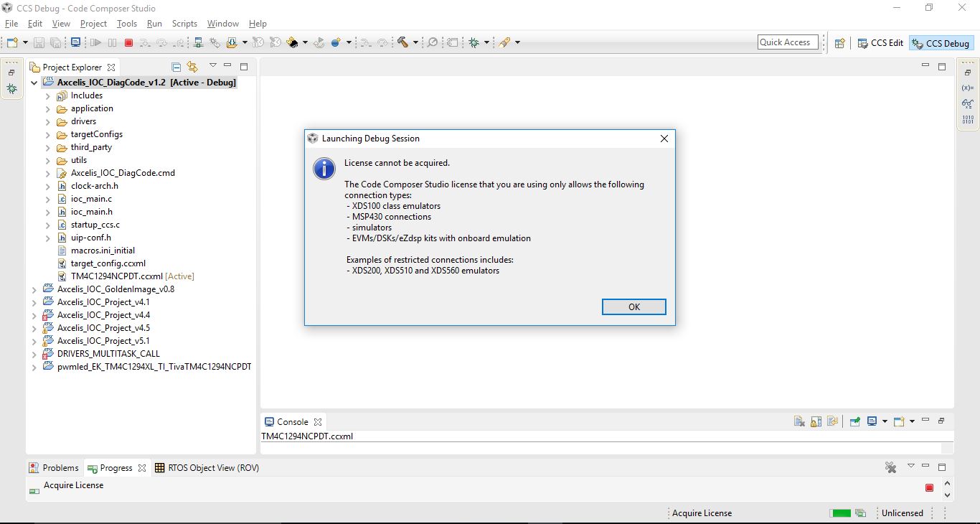The image size is (980, 524).
Task: Close the Launching Debug Session dialog
Action: (664, 139)
